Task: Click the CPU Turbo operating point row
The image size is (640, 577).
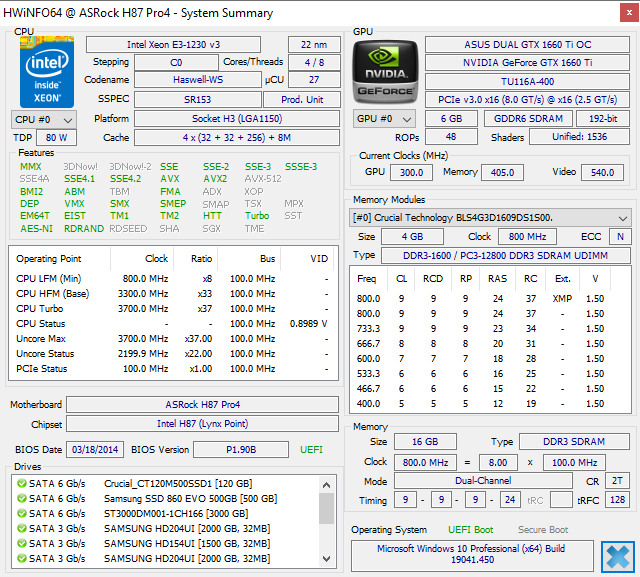Action: [172, 309]
